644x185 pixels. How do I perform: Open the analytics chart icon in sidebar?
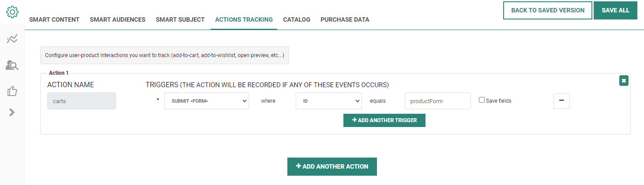pyautogui.click(x=12, y=39)
